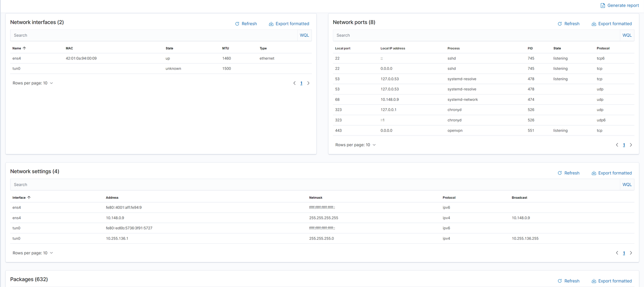Select page 1 in Network ports pagination
Viewport: 644px width, 287px height.
point(624,145)
